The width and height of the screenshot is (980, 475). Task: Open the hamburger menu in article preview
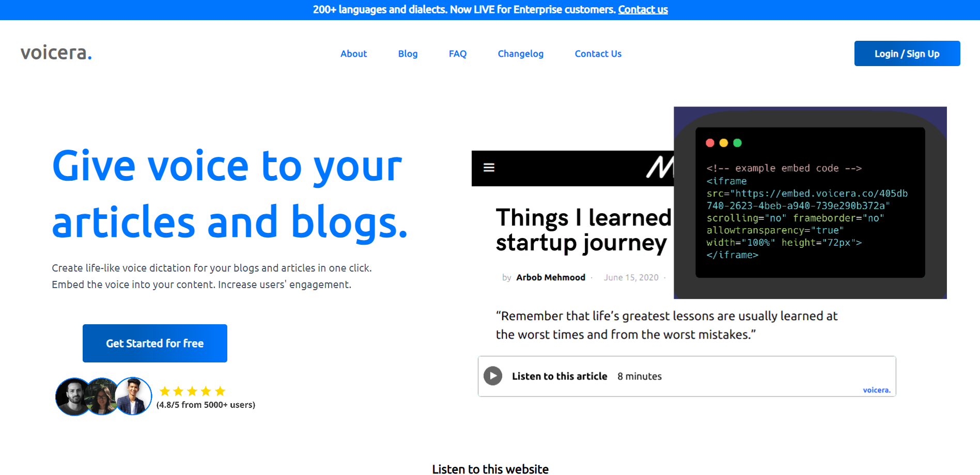(489, 168)
